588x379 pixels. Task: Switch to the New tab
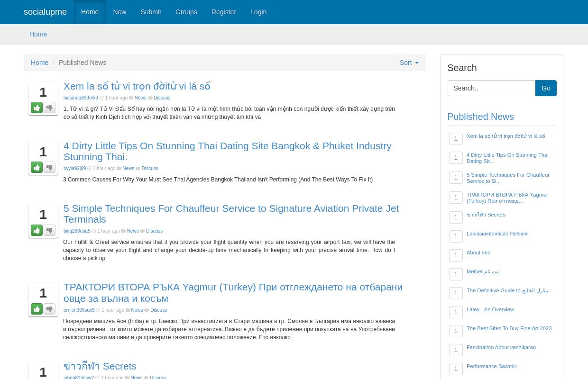pyautogui.click(x=119, y=12)
